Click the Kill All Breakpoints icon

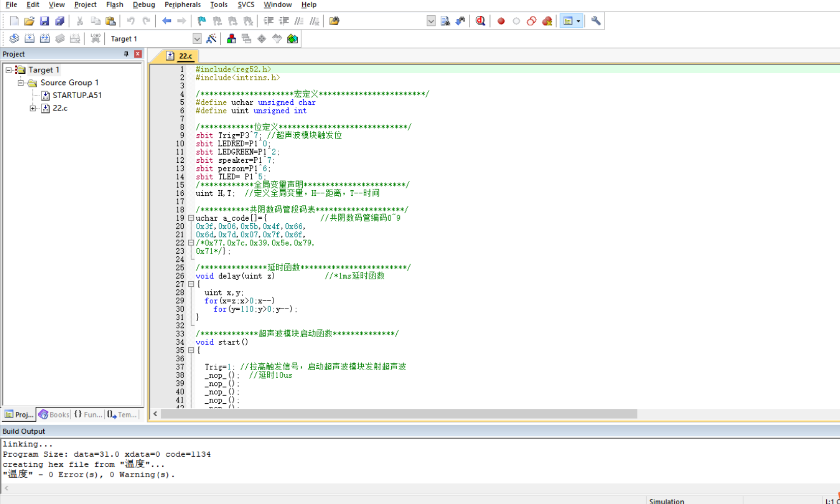coord(547,21)
